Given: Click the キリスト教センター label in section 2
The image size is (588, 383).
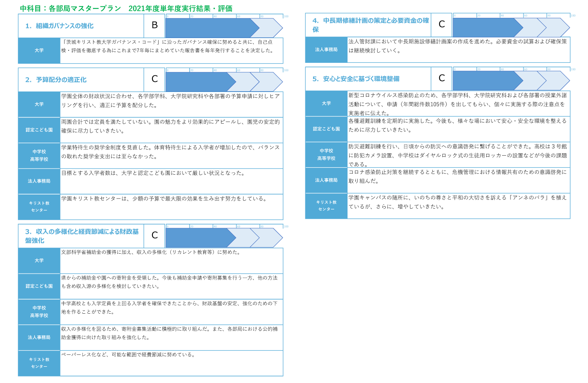Looking at the screenshot, I should [39, 207].
